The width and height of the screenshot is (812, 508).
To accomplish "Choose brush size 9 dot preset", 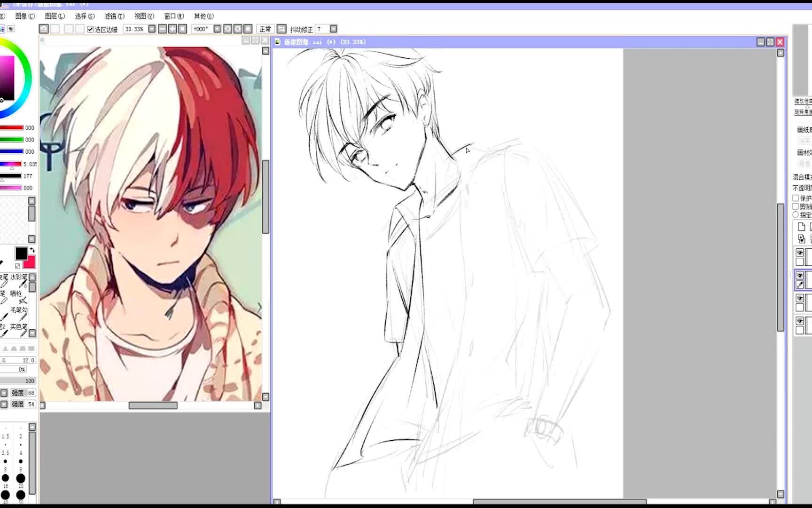I will click(x=21, y=461).
